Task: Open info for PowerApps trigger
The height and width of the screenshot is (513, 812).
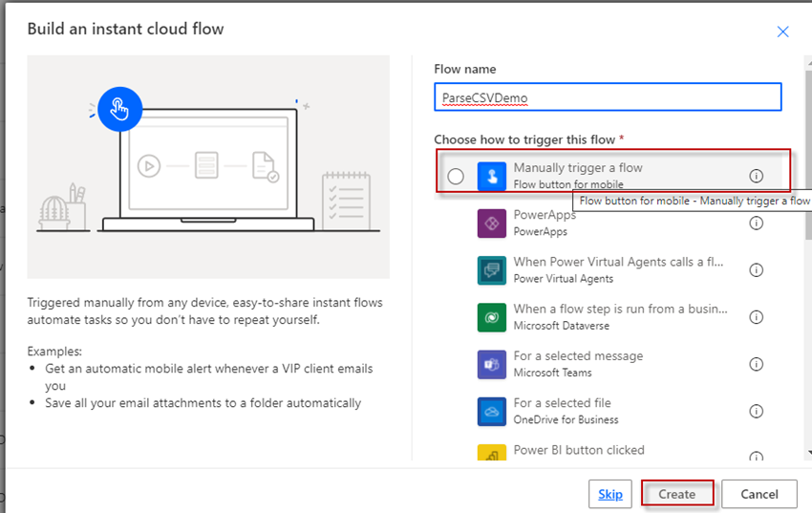Action: pos(756,224)
